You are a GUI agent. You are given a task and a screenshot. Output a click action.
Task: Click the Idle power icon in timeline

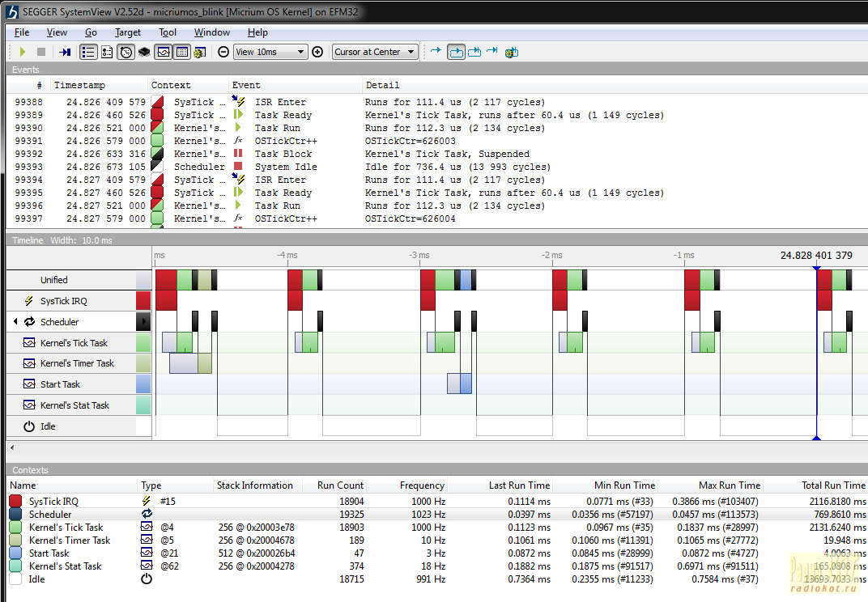click(29, 426)
